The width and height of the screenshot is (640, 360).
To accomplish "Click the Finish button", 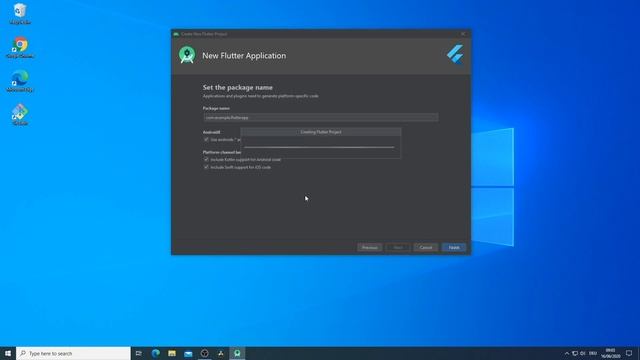I will pyautogui.click(x=454, y=247).
